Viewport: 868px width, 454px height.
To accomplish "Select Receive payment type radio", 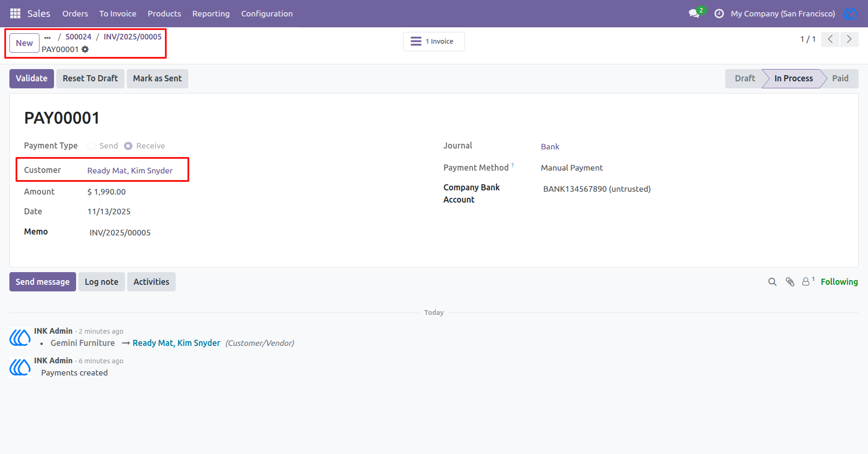I will tap(128, 146).
